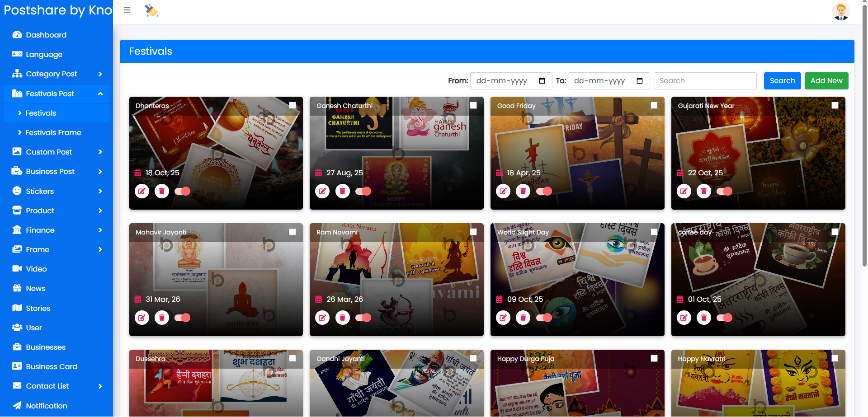This screenshot has height=417, width=868.
Task: Delete the Mahavir Jayanti festival
Action: (161, 318)
